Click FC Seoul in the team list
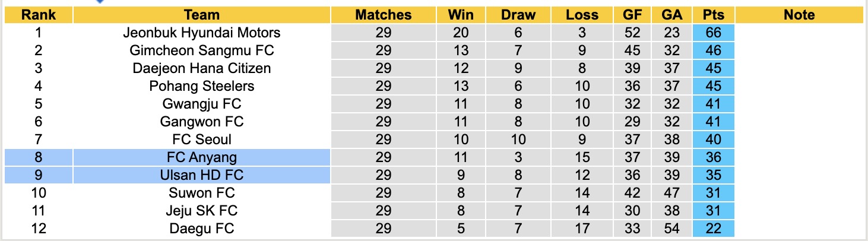Image resolution: width=868 pixels, height=241 pixels. pos(202,139)
